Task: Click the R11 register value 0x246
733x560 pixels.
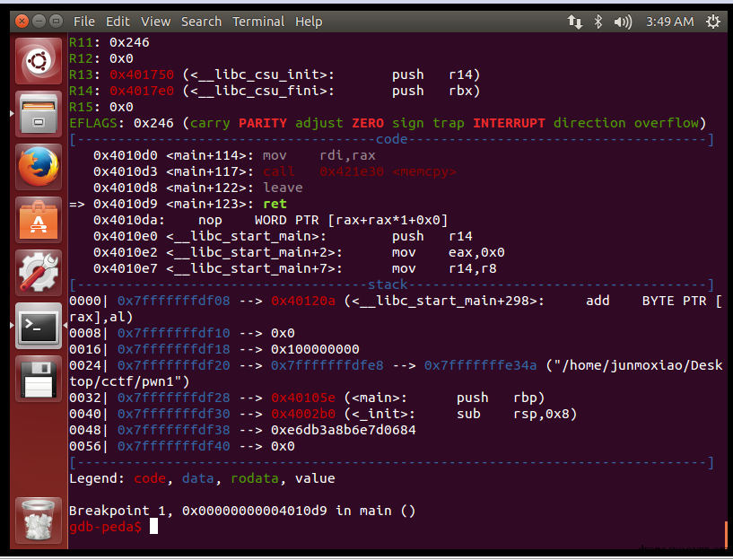Action: pos(129,42)
